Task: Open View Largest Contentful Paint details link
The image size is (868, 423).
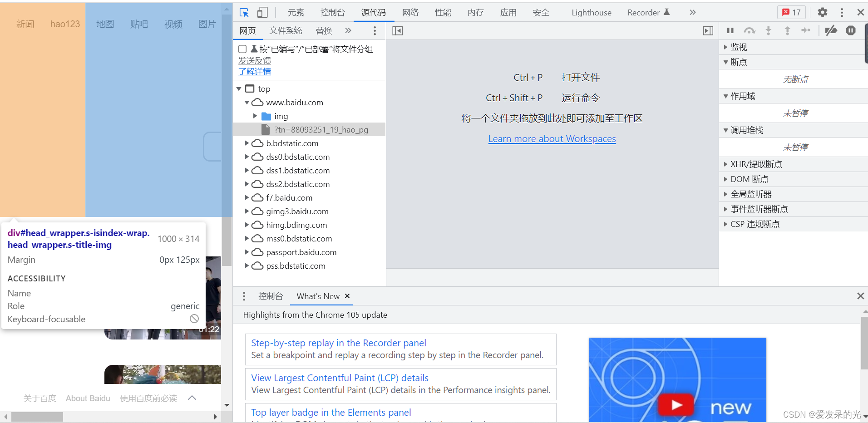Action: point(340,378)
